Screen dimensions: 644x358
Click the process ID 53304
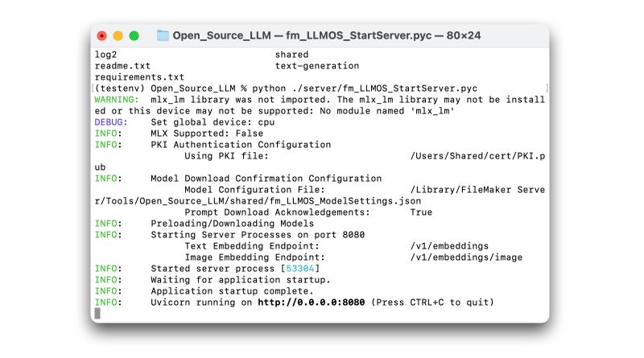(299, 269)
